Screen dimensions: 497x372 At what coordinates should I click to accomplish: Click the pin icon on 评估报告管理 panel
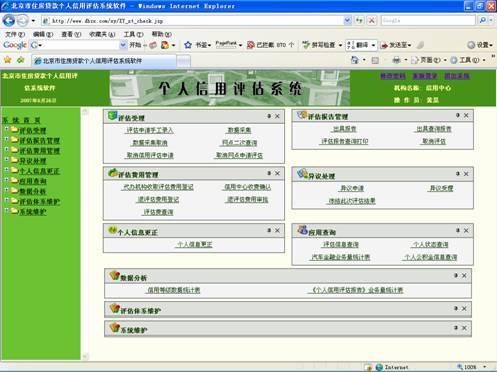[x=458, y=115]
